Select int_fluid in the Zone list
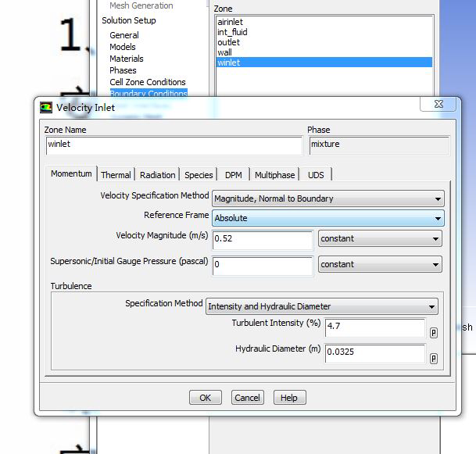The image size is (476, 454). click(x=324, y=32)
